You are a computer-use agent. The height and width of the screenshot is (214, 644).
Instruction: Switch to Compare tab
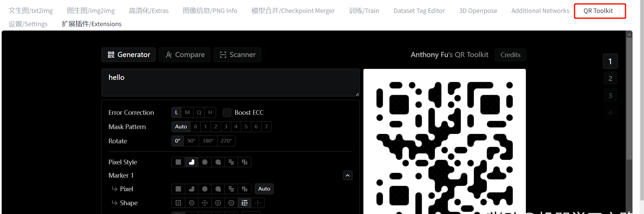185,55
